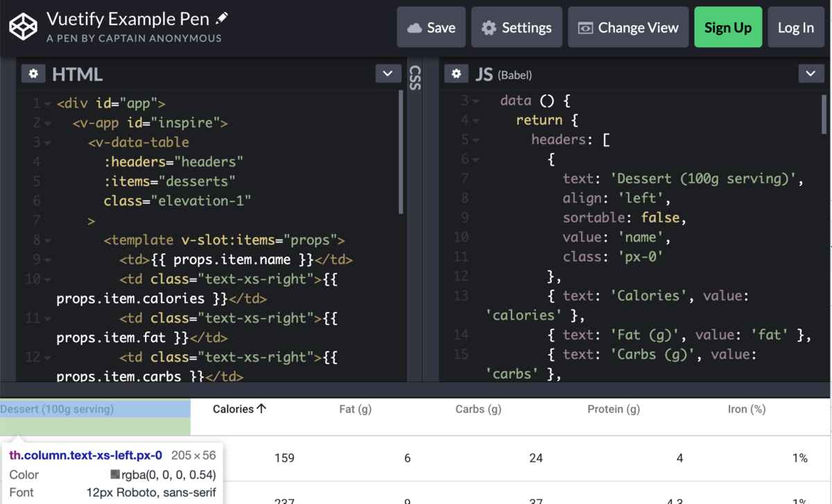Fold HTML code at line 10
The width and height of the screenshot is (832, 504).
[48, 279]
